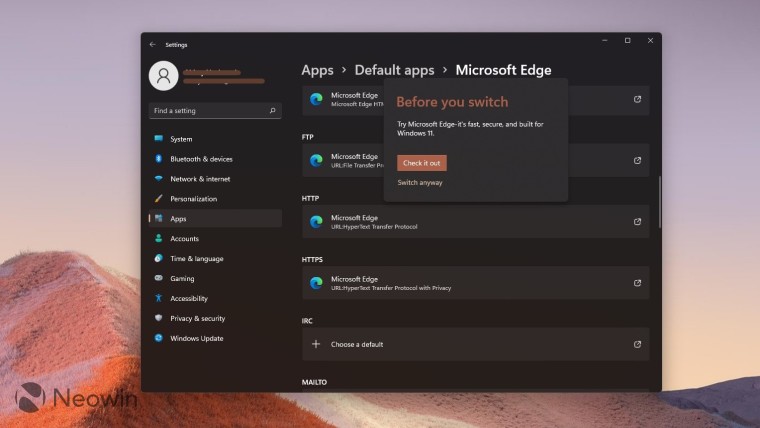Open the System settings category

[215, 139]
